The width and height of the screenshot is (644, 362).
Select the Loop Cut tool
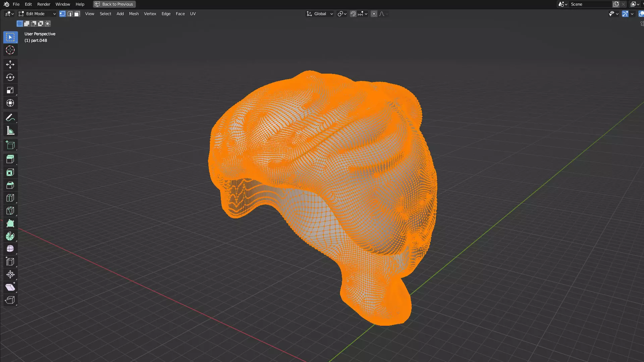pyautogui.click(x=10, y=198)
